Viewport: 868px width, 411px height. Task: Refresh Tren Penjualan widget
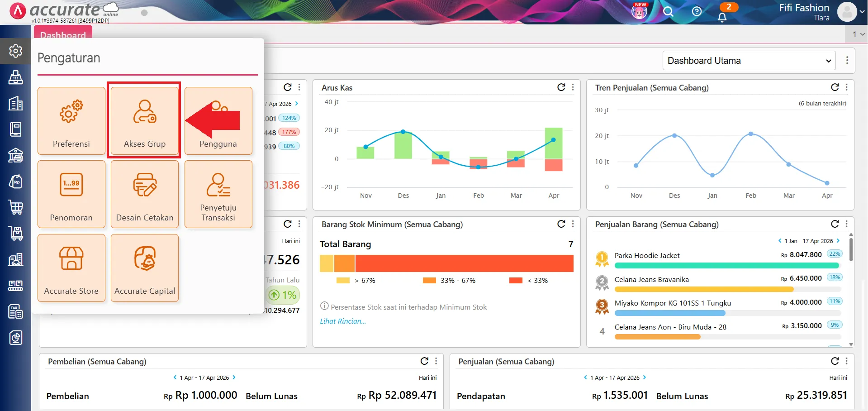tap(835, 87)
